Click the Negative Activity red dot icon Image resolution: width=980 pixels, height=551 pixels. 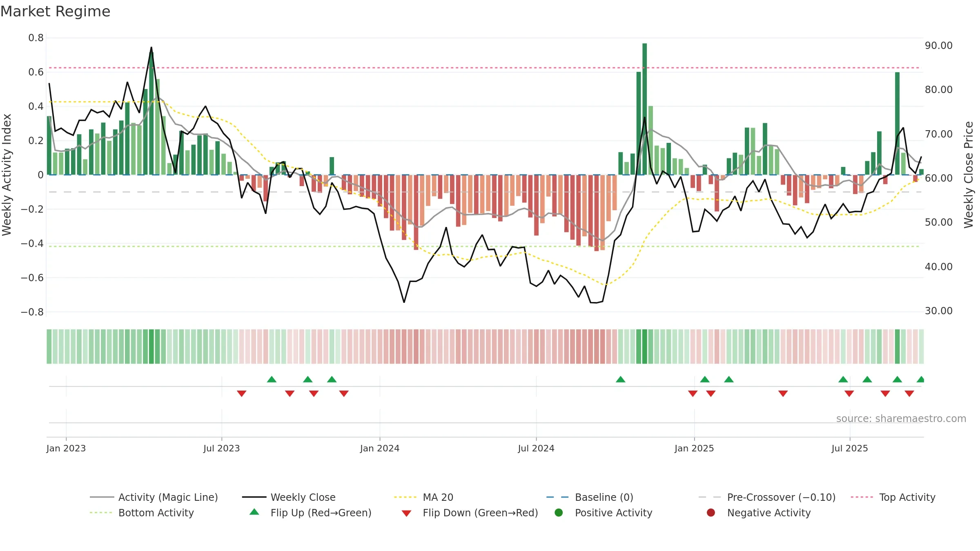tap(711, 513)
